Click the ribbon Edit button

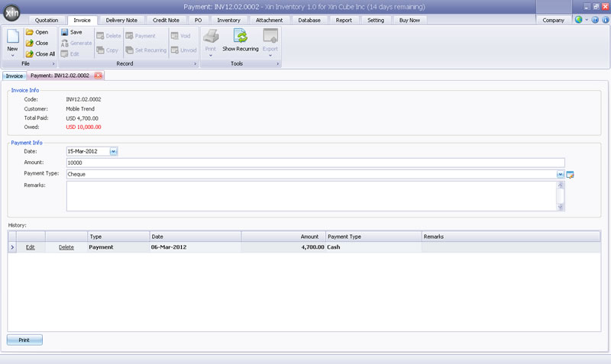click(70, 54)
